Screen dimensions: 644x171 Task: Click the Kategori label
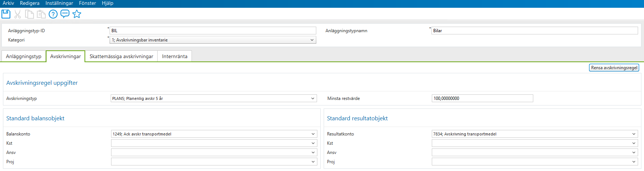point(16,40)
